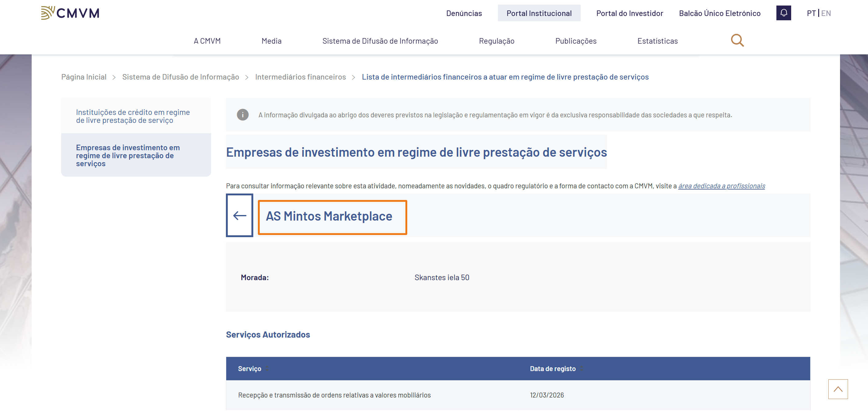This screenshot has width=868, height=411.
Task: Select the Portal Institucional tab
Action: coord(539,13)
